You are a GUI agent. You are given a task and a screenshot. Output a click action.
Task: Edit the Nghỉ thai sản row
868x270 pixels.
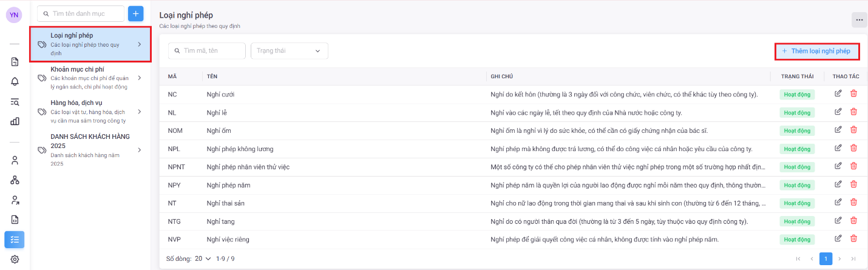pos(838,202)
